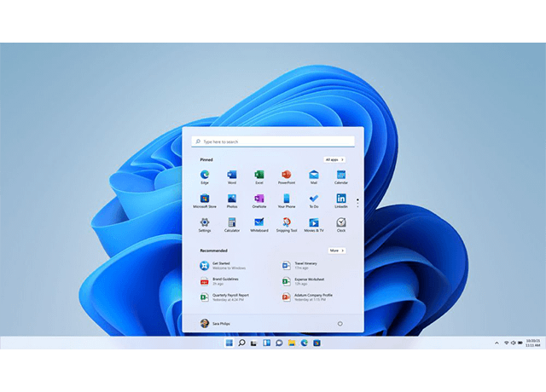Open Settings from pinned apps
The width and height of the screenshot is (546, 392).
205,225
